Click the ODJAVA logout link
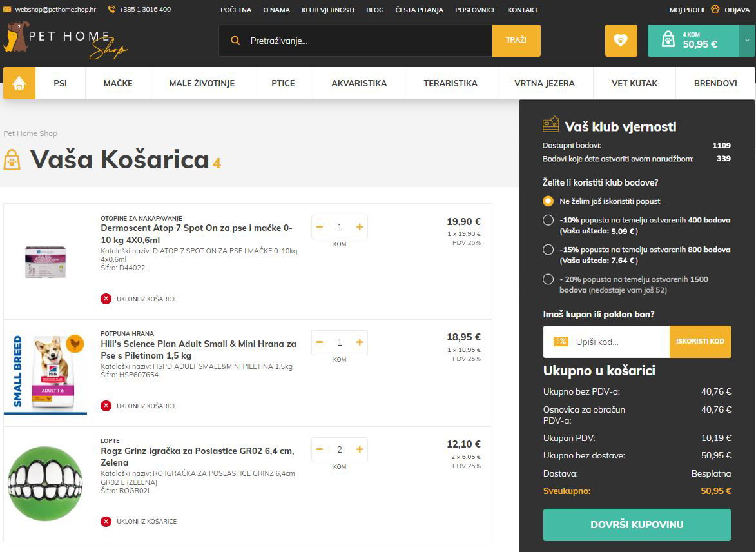756x552 pixels. click(x=737, y=10)
